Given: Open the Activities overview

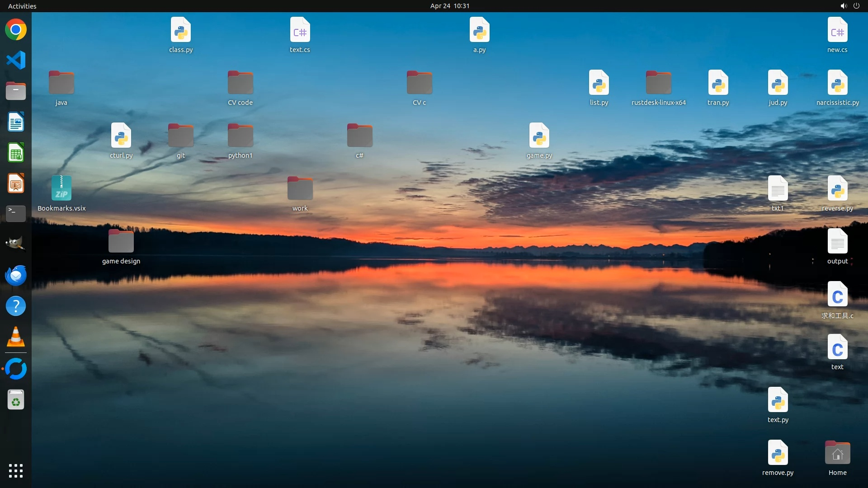Looking at the screenshot, I should click(x=22, y=6).
